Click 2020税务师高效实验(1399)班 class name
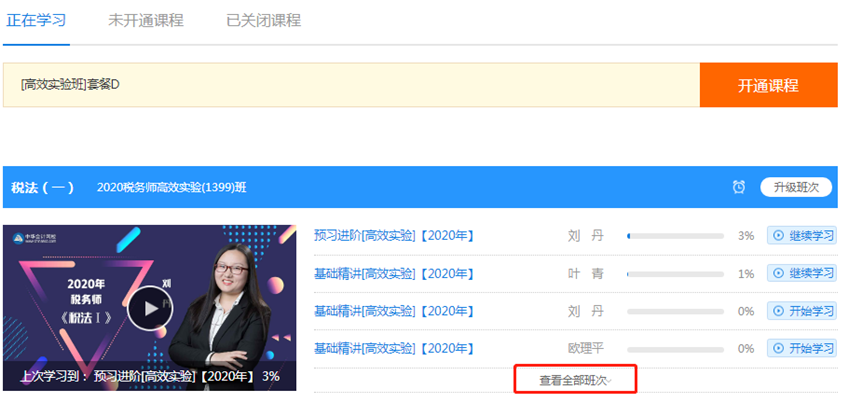The image size is (848, 403). click(x=171, y=188)
